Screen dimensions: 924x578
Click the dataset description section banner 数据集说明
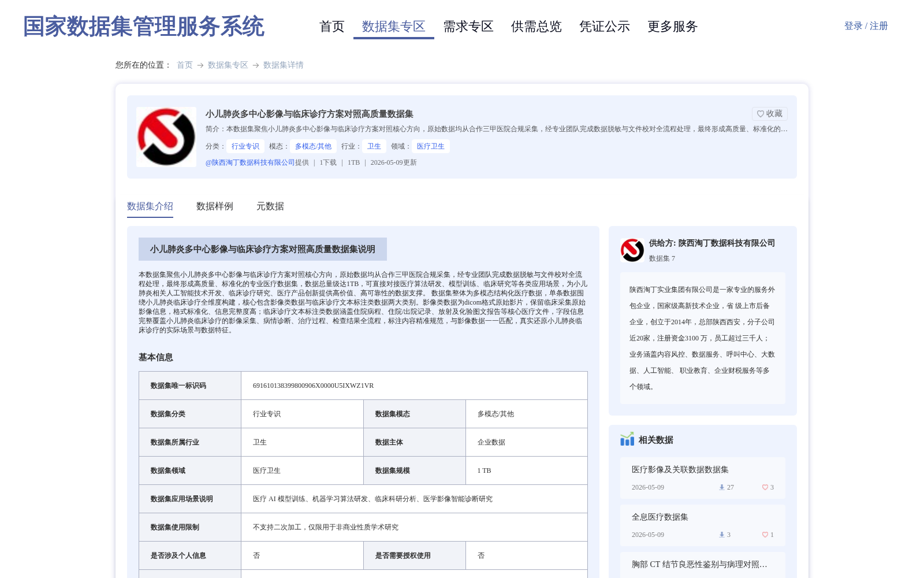263,249
